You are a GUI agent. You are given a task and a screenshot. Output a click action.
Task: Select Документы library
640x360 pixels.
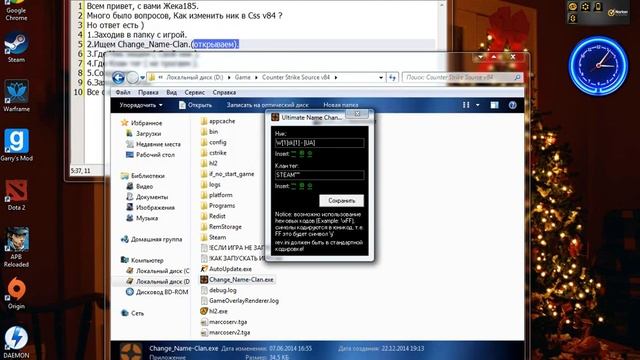147,197
